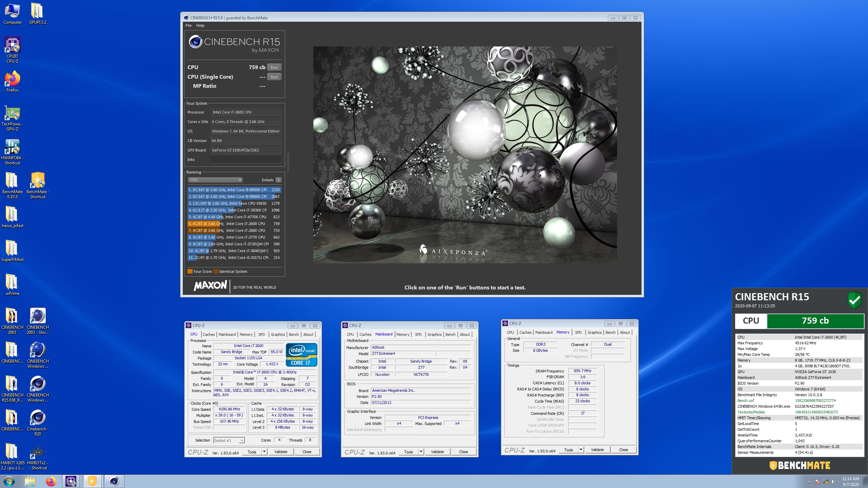Launch the BenchMate Shortcut icon

coord(38,185)
